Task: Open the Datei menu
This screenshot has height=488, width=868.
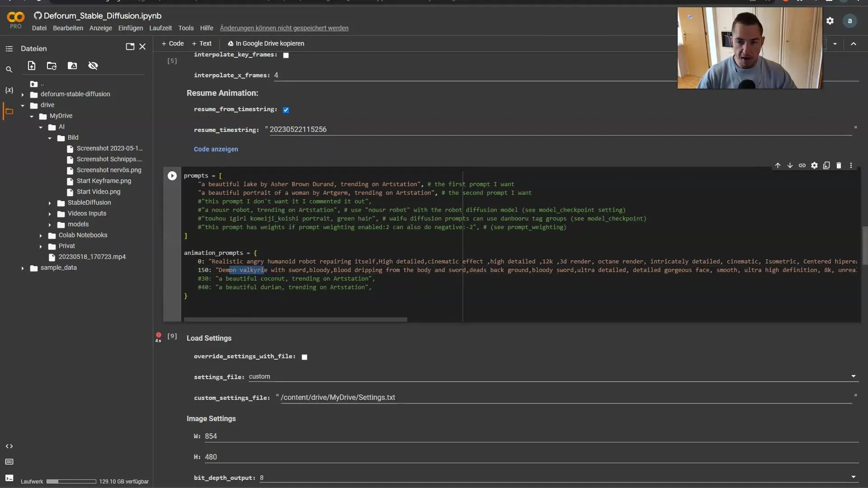Action: [39, 28]
